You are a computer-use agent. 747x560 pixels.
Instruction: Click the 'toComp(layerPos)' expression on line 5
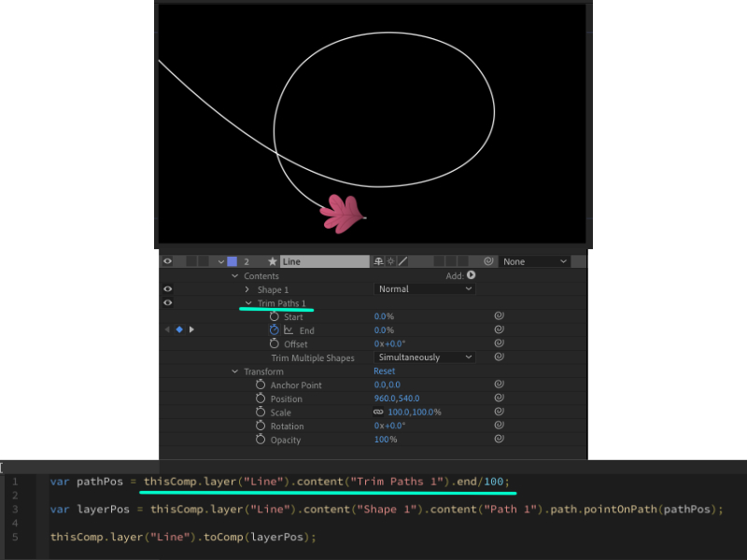pos(256,538)
